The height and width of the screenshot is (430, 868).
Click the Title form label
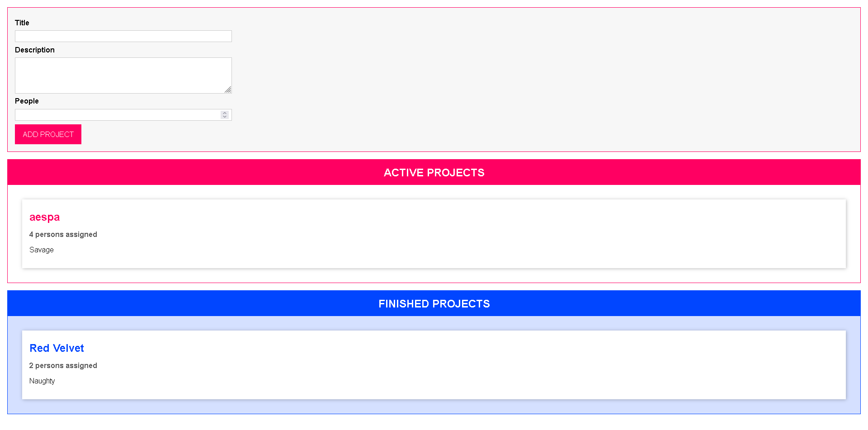tap(22, 23)
